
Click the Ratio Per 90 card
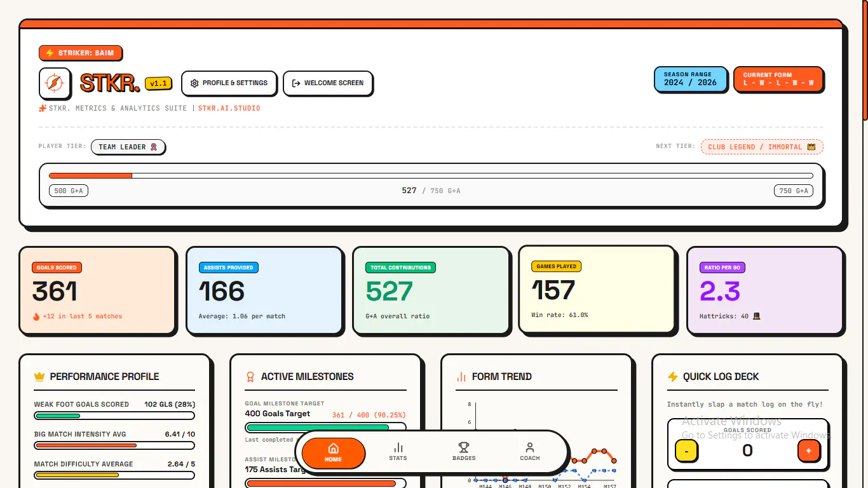click(x=764, y=290)
